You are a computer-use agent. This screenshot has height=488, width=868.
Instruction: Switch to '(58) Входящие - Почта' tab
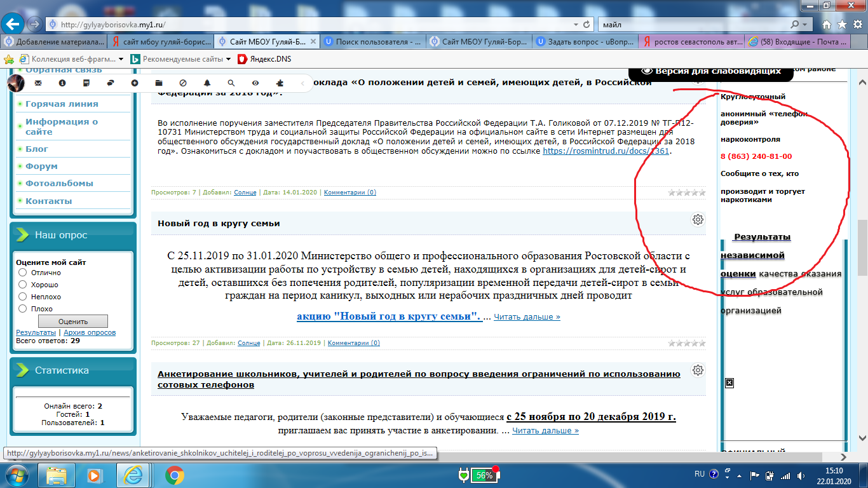(798, 41)
